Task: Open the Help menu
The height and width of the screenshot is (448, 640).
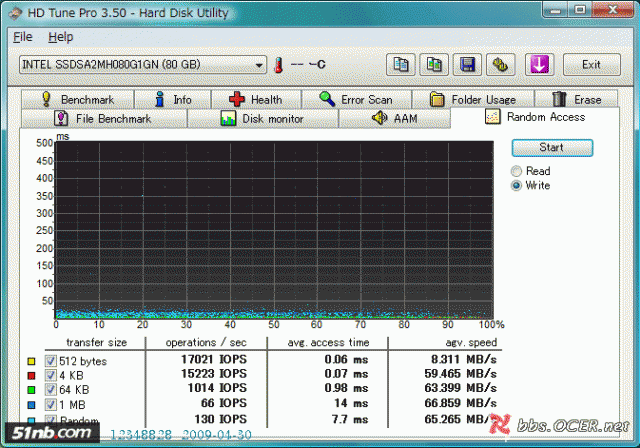Action: pyautogui.click(x=60, y=37)
